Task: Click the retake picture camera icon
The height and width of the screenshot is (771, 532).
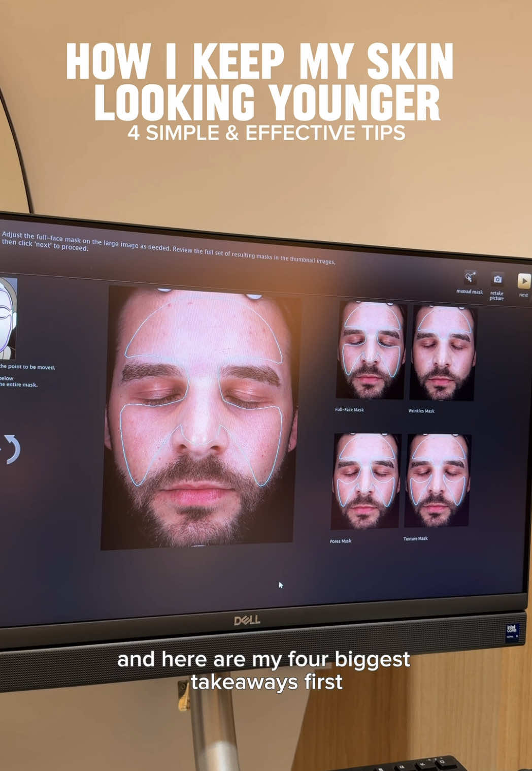Action: [x=497, y=279]
